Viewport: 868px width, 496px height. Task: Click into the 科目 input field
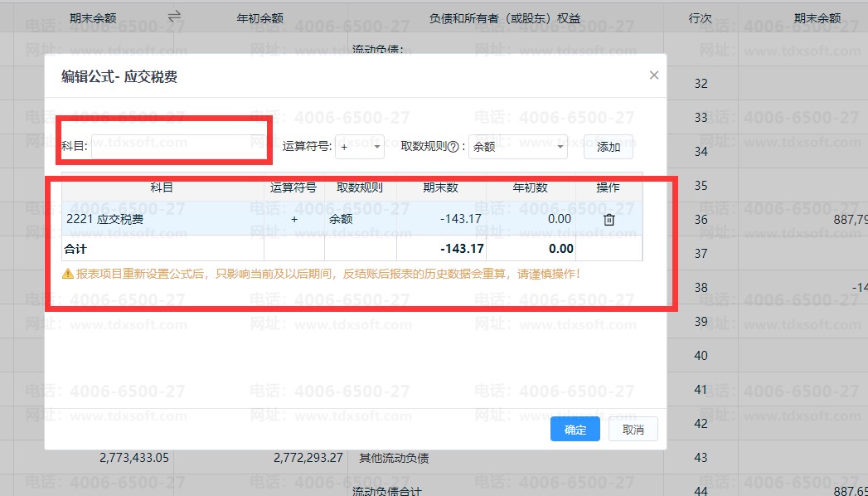click(179, 147)
